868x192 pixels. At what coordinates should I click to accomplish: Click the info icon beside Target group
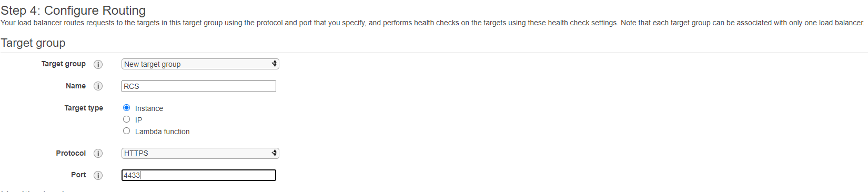[x=98, y=64]
